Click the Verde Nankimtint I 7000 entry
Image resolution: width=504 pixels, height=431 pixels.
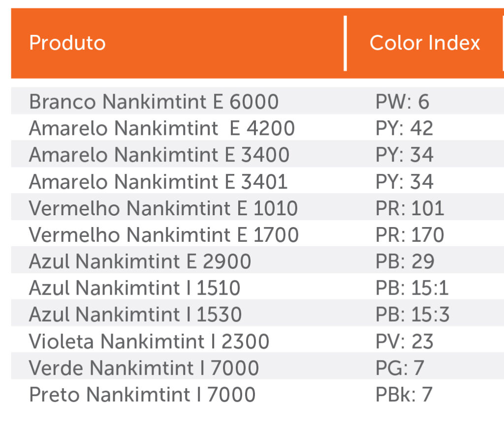[x=144, y=368]
